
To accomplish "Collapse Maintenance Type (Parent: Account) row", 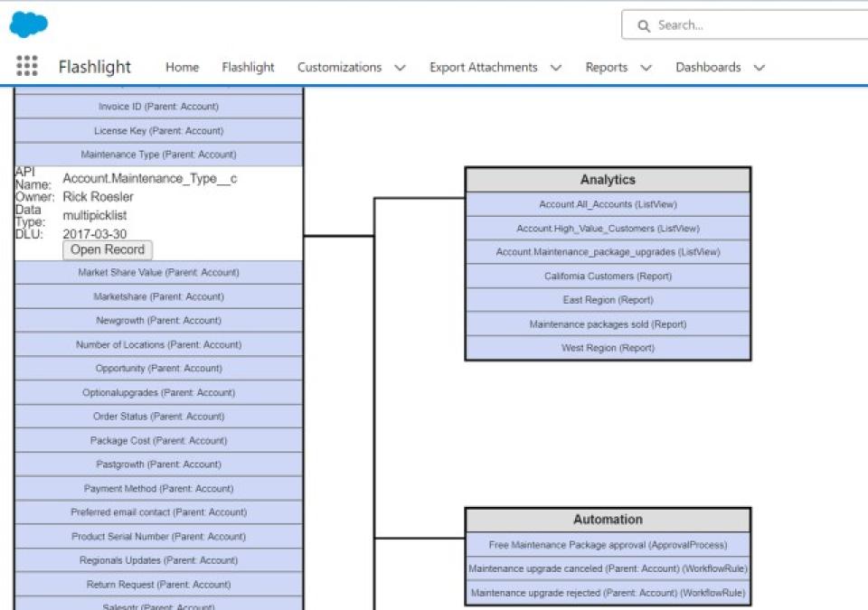I will pos(159,155).
